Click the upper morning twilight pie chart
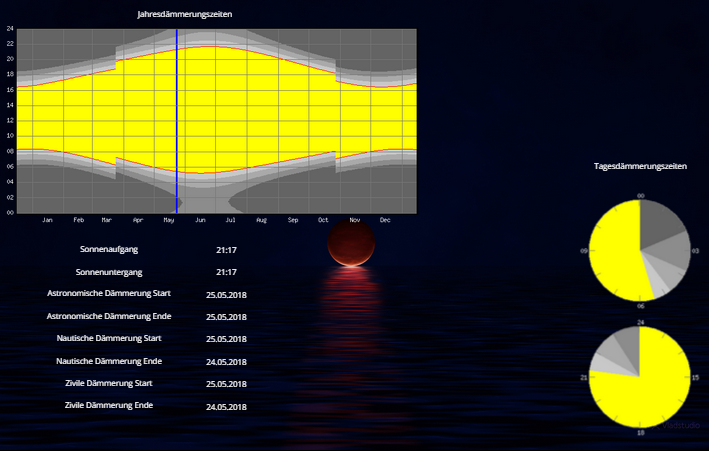 click(640, 249)
